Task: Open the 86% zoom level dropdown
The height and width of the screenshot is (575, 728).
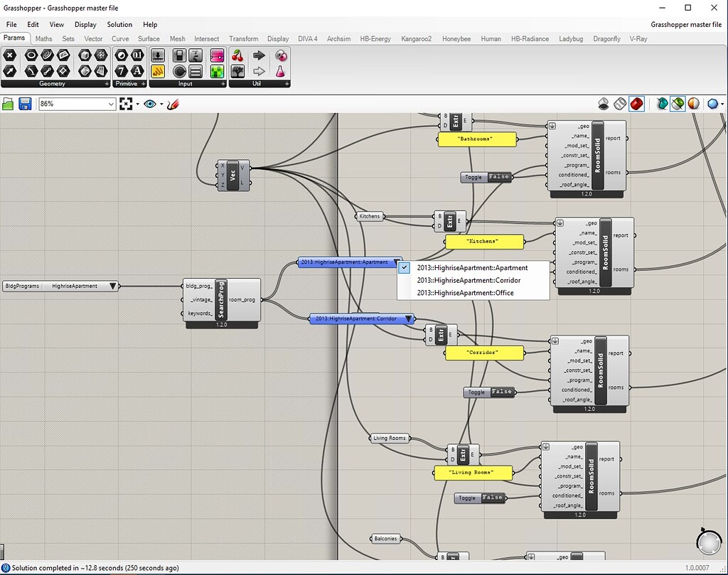Action: pos(111,104)
